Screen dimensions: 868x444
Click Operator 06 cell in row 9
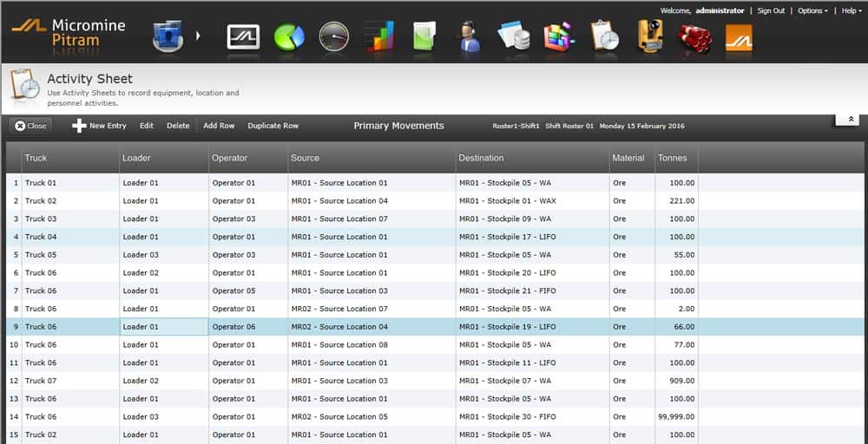click(x=248, y=327)
